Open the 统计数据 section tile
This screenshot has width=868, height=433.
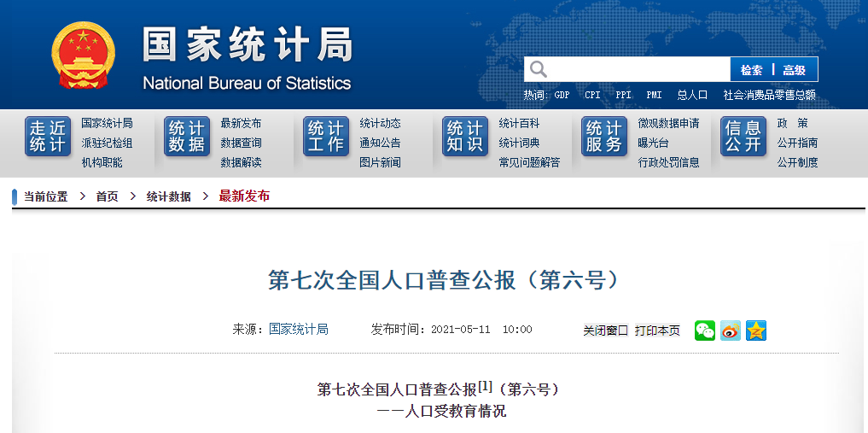pyautogui.click(x=187, y=136)
